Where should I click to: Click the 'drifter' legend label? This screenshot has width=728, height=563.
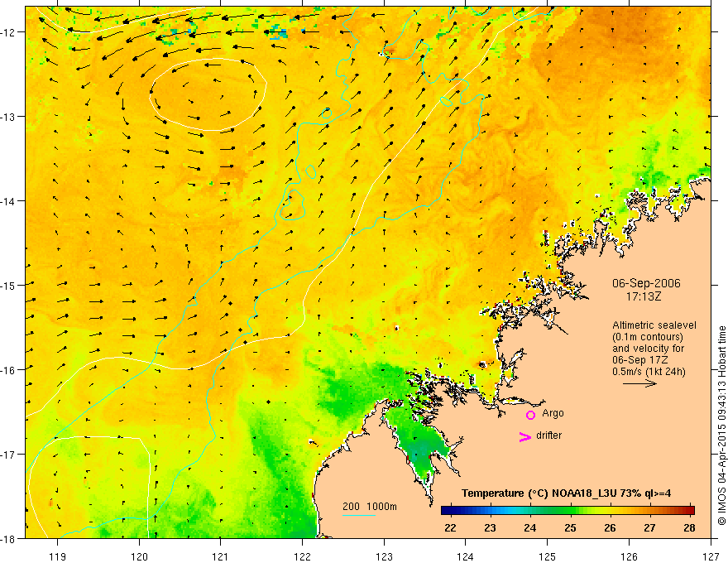click(548, 435)
